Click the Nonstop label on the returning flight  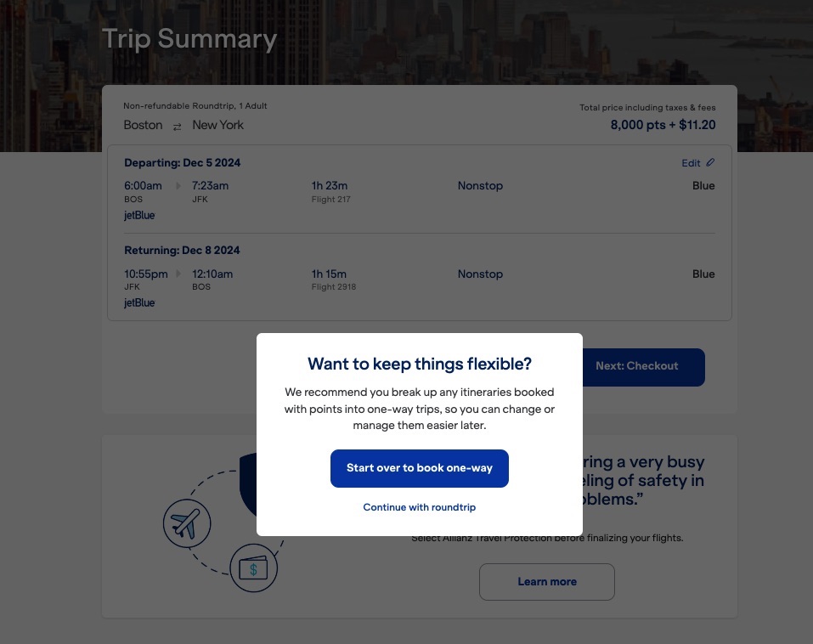pos(480,274)
